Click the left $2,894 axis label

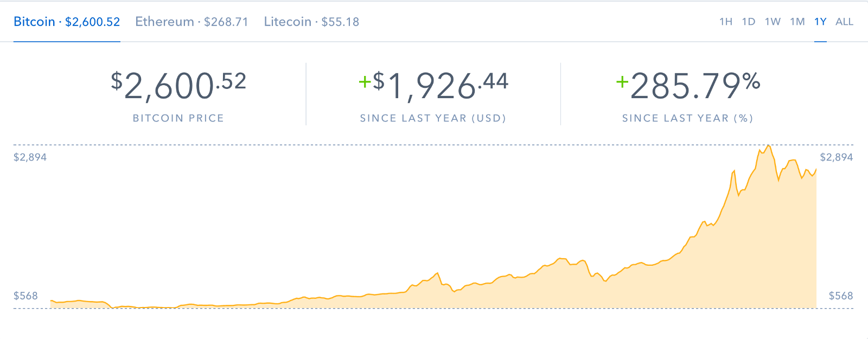click(x=30, y=157)
